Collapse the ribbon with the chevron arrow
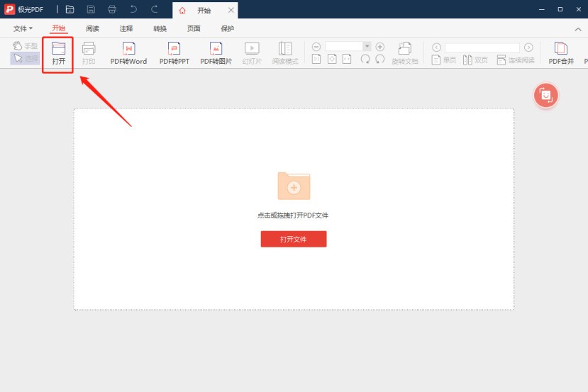The width and height of the screenshot is (588, 392). click(577, 29)
